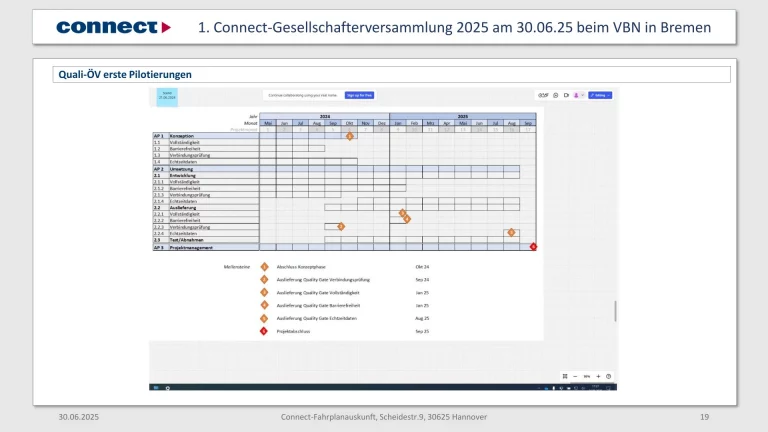Open the Windows Start button in taskbar
Image resolution: width=768 pixels, height=432 pixels.
click(x=156, y=387)
